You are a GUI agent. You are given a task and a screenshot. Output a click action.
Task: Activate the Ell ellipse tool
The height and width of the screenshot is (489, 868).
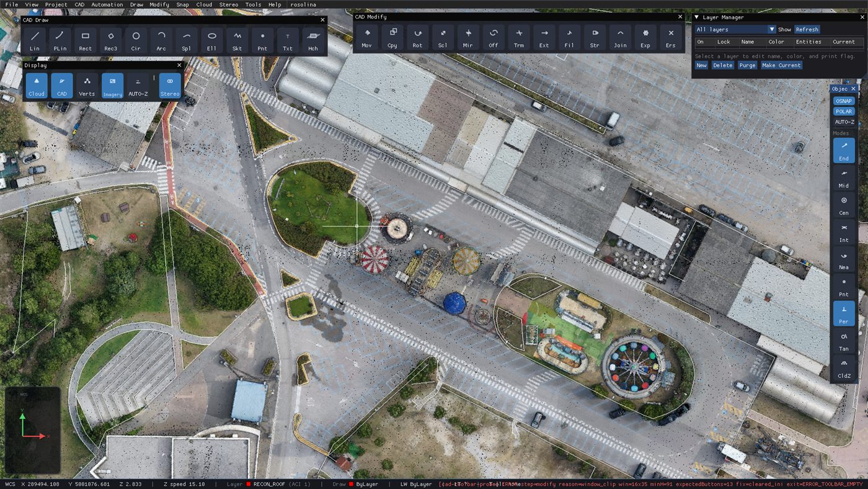212,40
